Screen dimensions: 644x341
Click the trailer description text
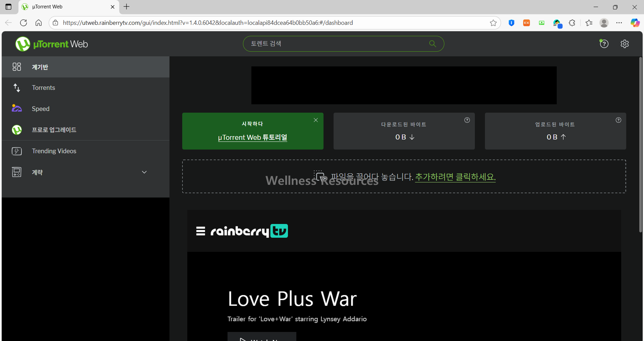pyautogui.click(x=297, y=319)
